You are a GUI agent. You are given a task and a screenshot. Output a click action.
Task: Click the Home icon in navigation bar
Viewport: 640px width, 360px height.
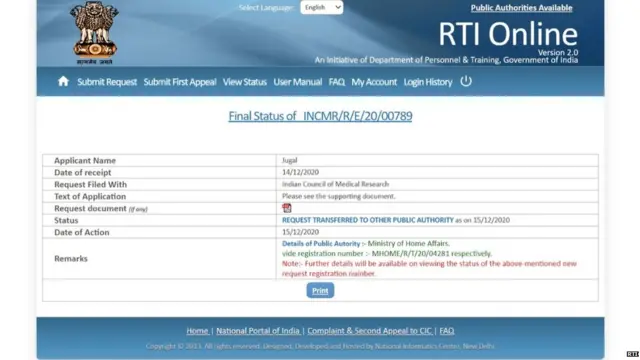coord(63,81)
